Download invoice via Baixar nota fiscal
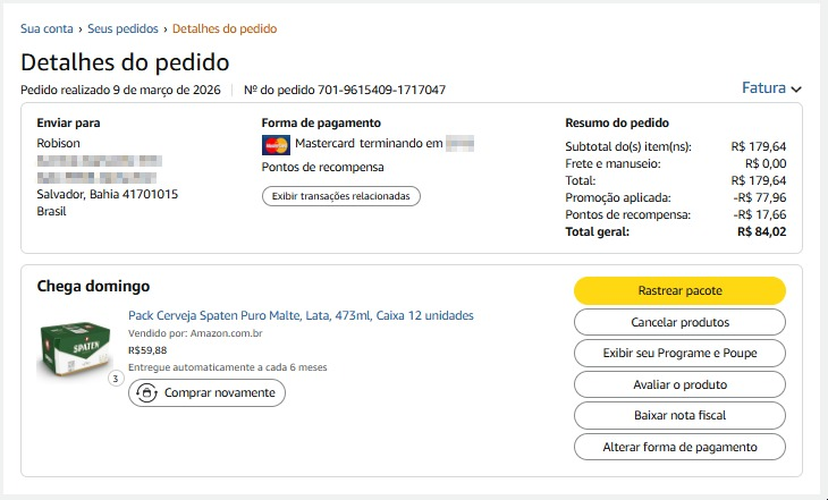Viewport: 828px width, 500px height. [x=680, y=415]
